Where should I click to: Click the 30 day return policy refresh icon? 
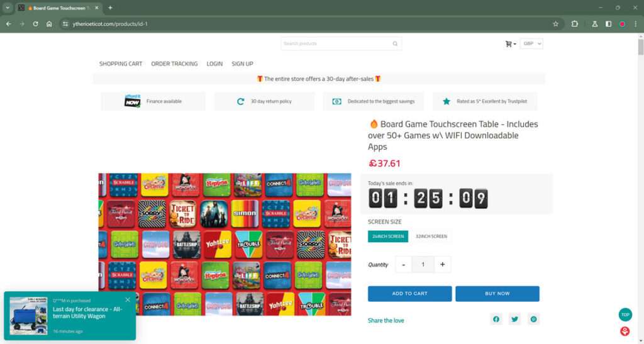tap(241, 101)
